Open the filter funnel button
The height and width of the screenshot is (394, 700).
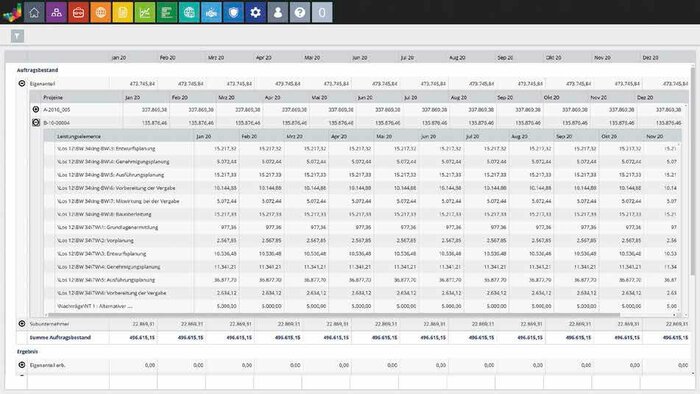pos(17,36)
